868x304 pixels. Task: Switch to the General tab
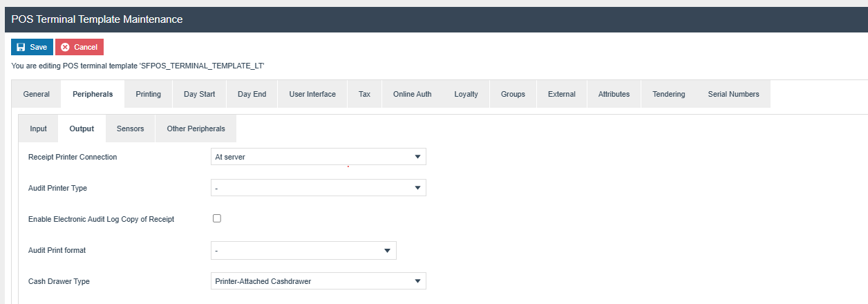[x=37, y=94]
